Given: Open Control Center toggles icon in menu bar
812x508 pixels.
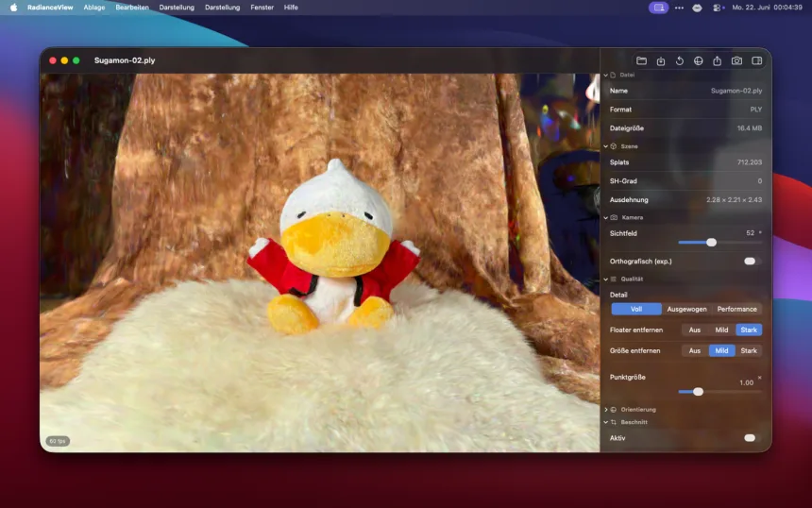Looking at the screenshot, I should pos(718,8).
